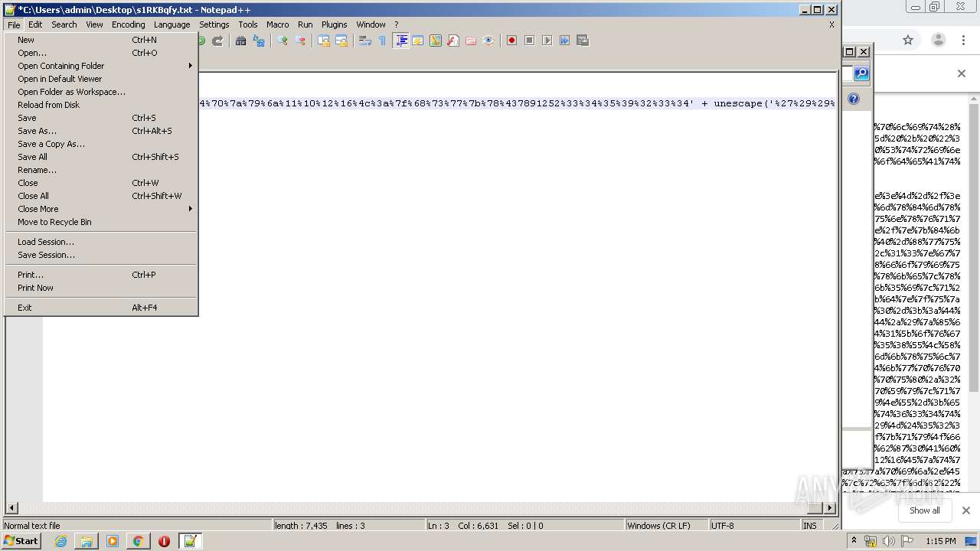Image resolution: width=980 pixels, height=551 pixels.
Task: Choose Open... in the File menu
Action: [101, 53]
